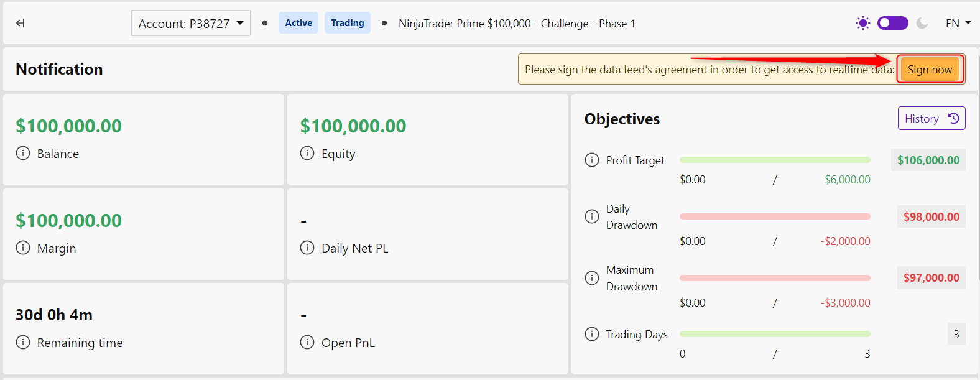Toggle the light/dark theme switch
The width and height of the screenshot is (980, 380).
(893, 23)
